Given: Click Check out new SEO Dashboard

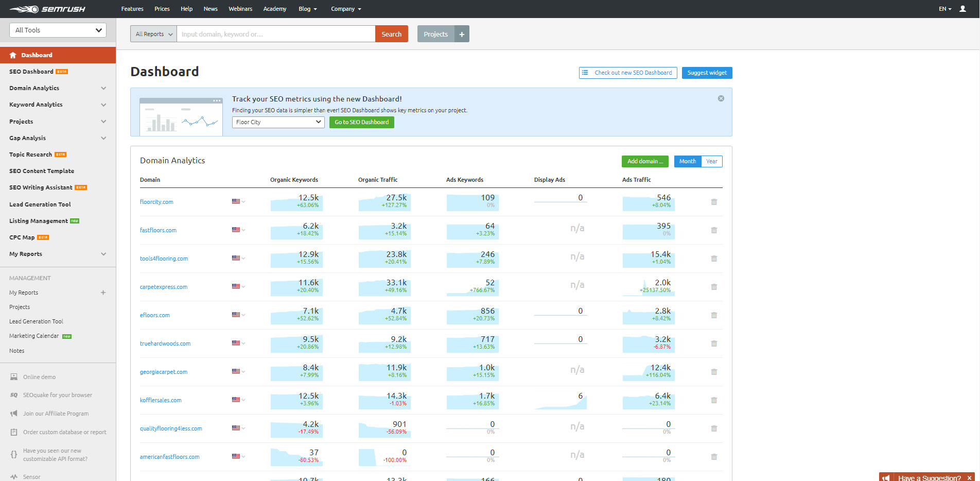Looking at the screenshot, I should point(628,73).
